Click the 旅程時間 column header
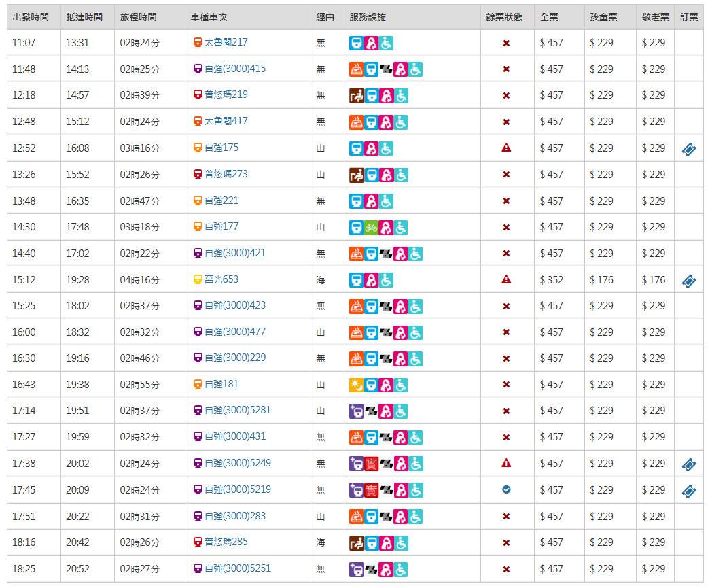The image size is (710, 588). click(138, 17)
